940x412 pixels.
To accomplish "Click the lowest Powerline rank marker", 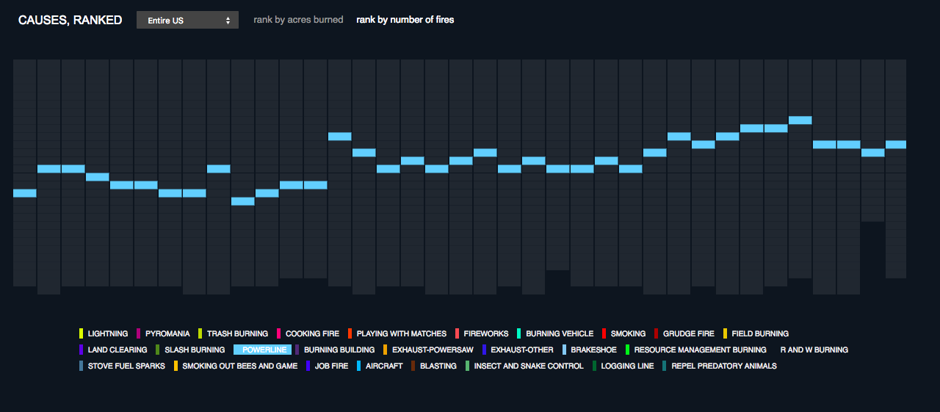I will [243, 201].
